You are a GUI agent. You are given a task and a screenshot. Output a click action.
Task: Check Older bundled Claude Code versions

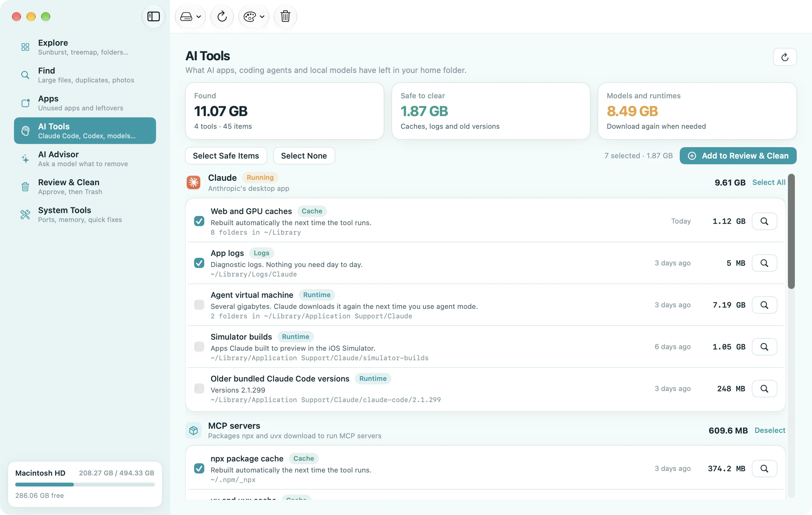click(x=199, y=388)
